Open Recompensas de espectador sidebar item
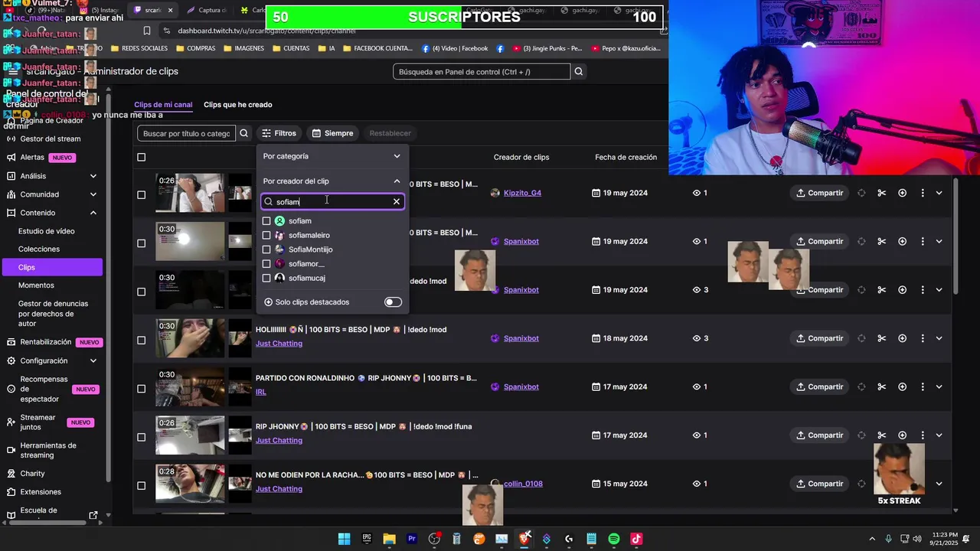Image resolution: width=980 pixels, height=551 pixels. 44,389
